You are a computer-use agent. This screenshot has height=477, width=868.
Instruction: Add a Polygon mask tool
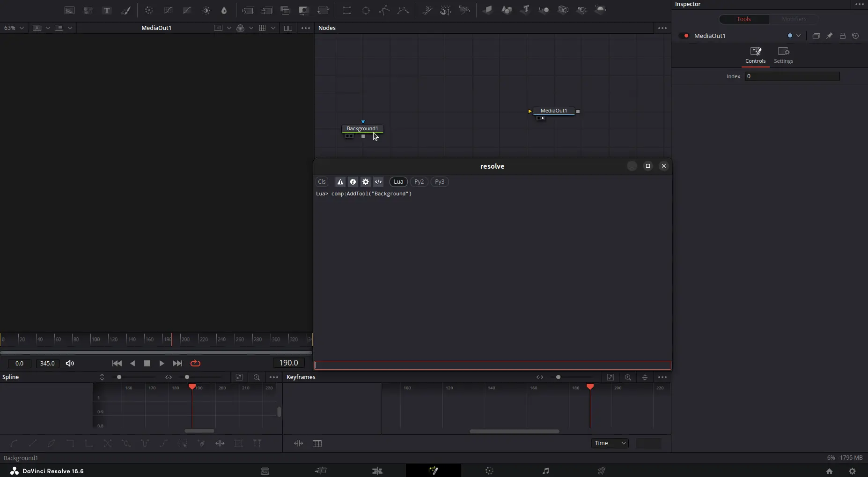click(384, 10)
